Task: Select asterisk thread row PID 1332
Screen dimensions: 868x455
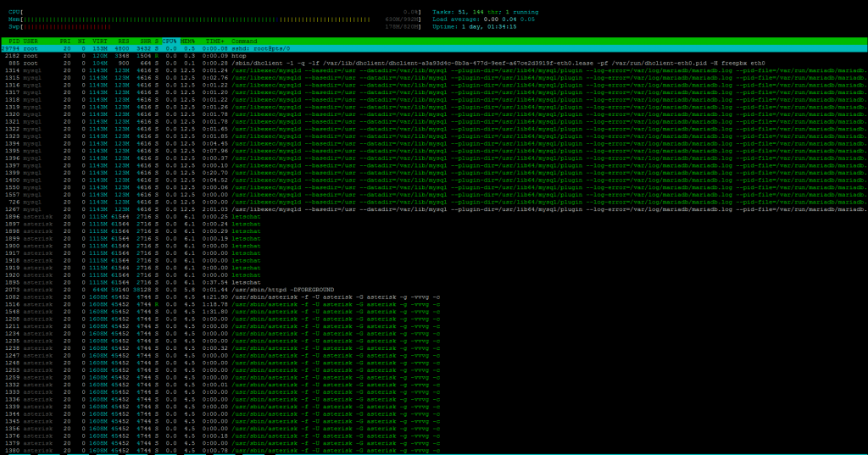Action: tap(434, 385)
